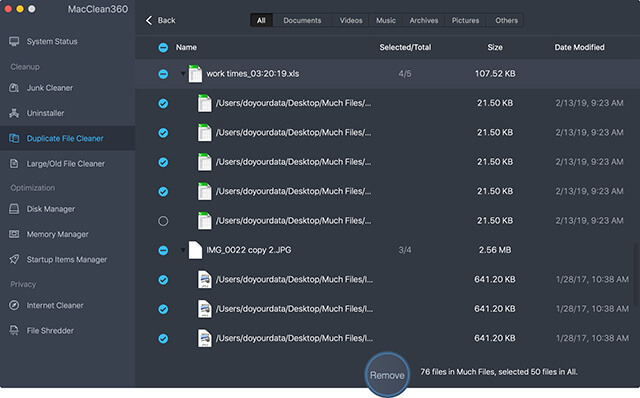
Task: Show only Pictures tab results
Action: [465, 20]
